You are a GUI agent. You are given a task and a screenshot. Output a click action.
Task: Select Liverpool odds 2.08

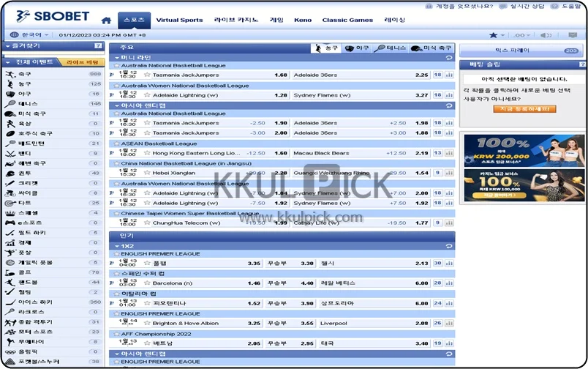(421, 323)
